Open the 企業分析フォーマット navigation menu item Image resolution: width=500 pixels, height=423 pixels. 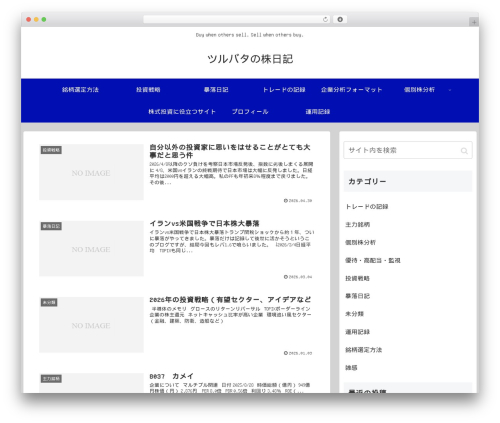(x=352, y=90)
